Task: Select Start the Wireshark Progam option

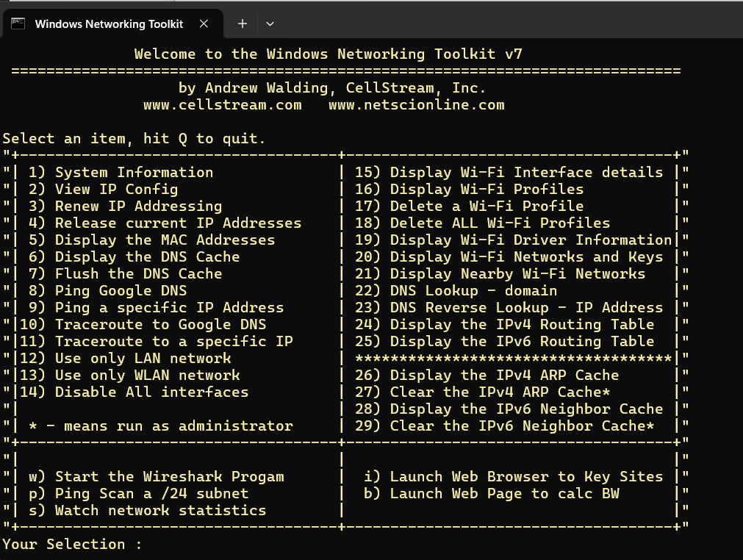Action: [x=156, y=477]
